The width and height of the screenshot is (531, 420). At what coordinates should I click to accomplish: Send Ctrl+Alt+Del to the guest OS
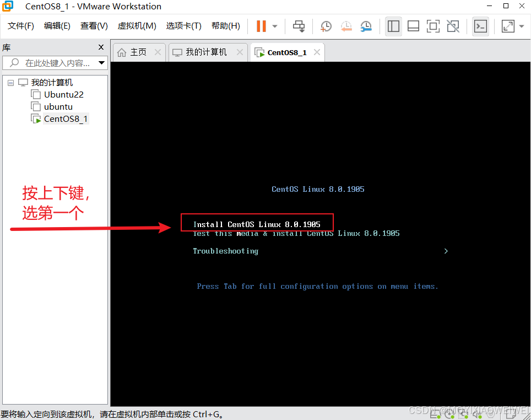tap(299, 26)
